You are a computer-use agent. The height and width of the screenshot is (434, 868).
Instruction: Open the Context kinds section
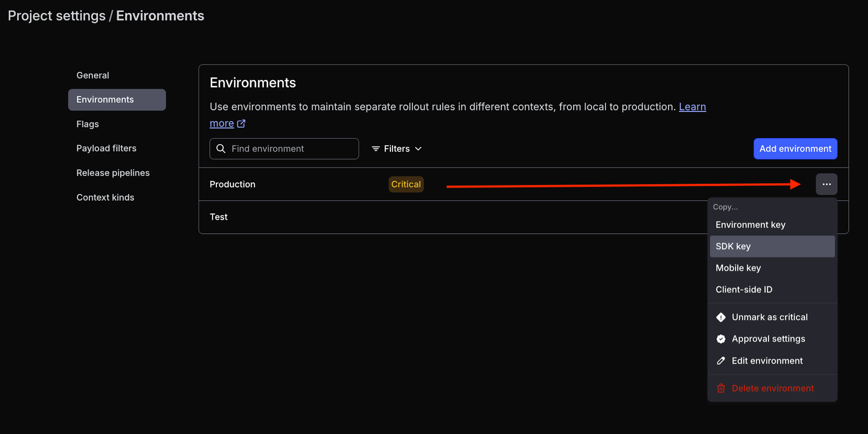click(106, 197)
